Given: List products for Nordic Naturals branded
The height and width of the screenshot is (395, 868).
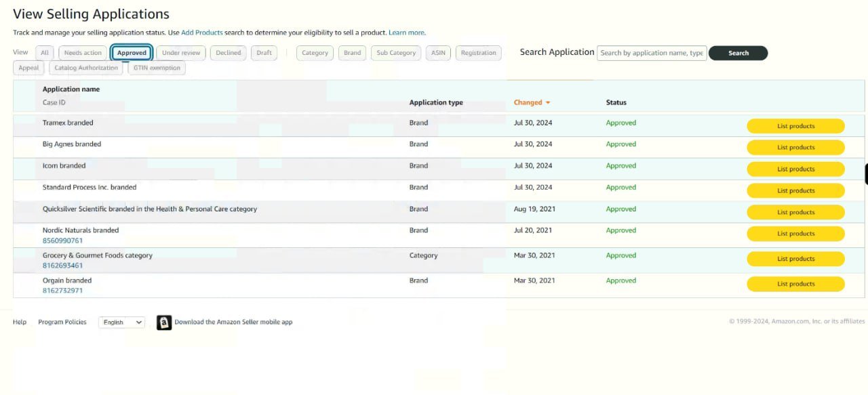Looking at the screenshot, I should pyautogui.click(x=796, y=234).
